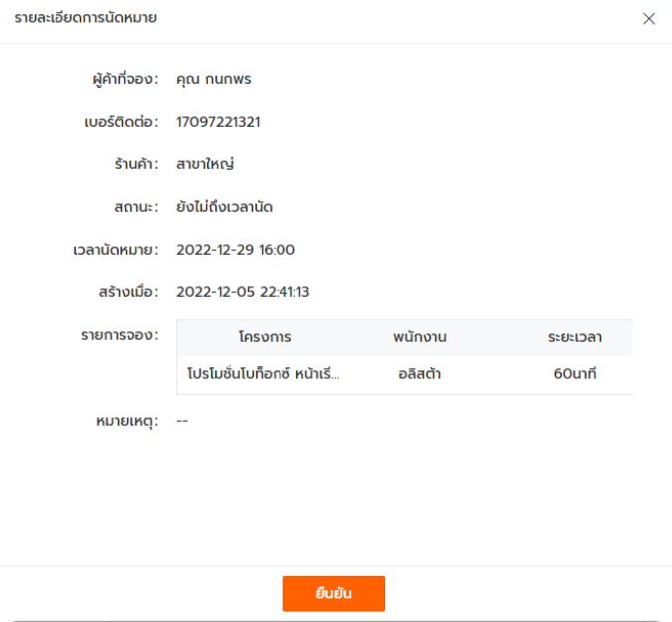Click the orange ยืนยัน button
672x622 pixels.
333,593
